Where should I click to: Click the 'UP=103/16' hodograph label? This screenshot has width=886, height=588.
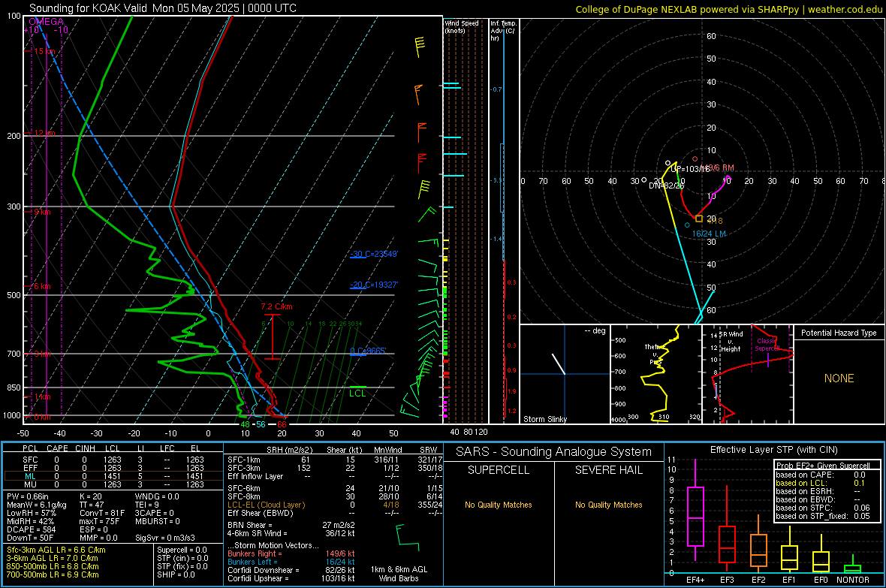690,168
